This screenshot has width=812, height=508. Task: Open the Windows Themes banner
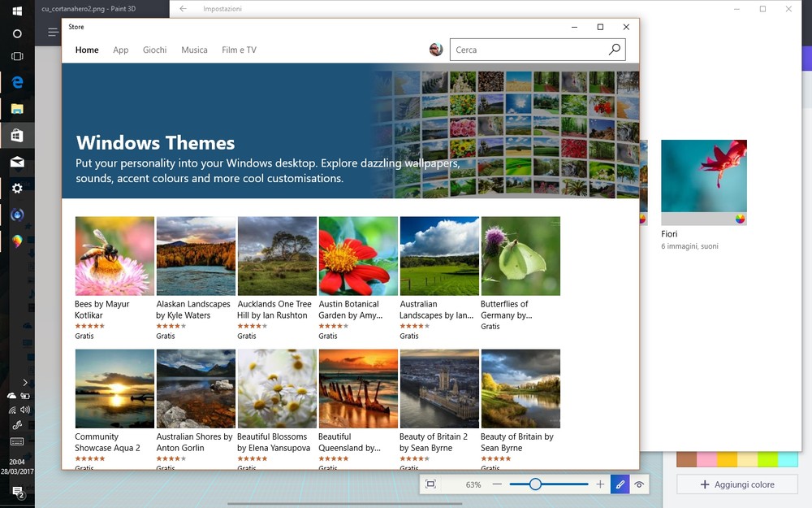click(351, 131)
